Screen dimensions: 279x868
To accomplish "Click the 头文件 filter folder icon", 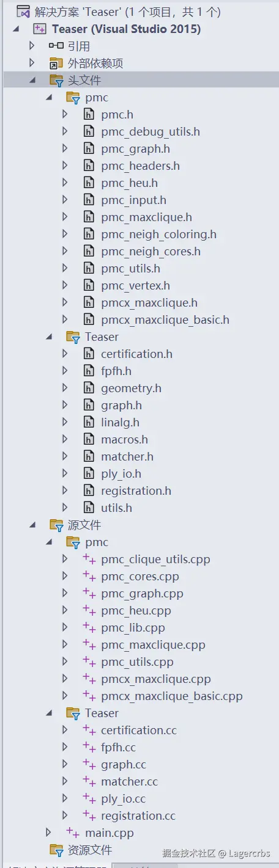I will pos(56,80).
